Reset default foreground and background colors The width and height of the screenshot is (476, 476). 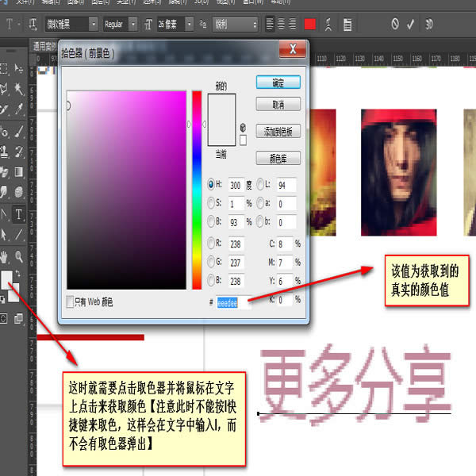click(x=2, y=300)
